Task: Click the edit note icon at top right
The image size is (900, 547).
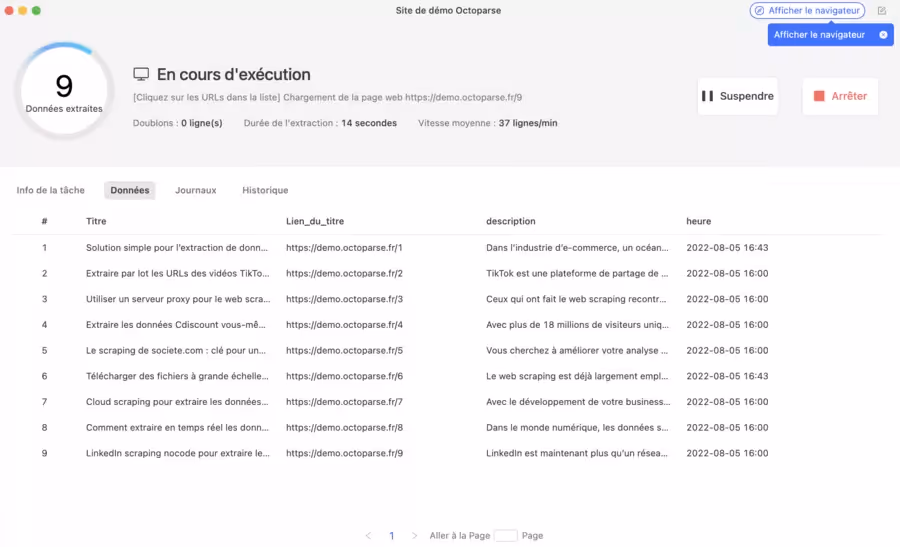Action: click(882, 10)
